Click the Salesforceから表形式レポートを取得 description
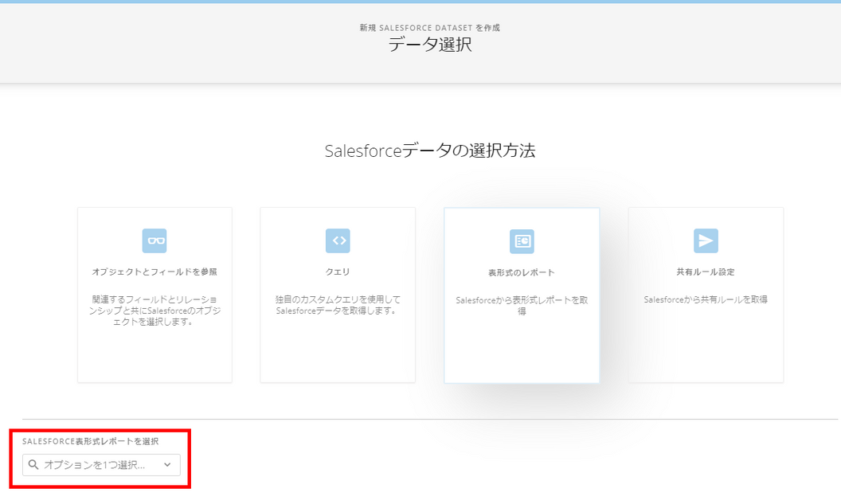The width and height of the screenshot is (841, 504). coord(522,306)
